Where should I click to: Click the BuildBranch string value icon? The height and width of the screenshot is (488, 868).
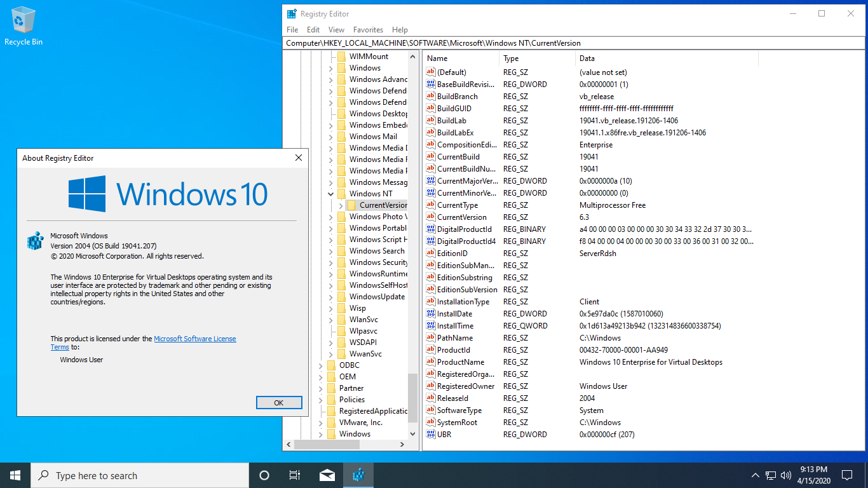[431, 97]
